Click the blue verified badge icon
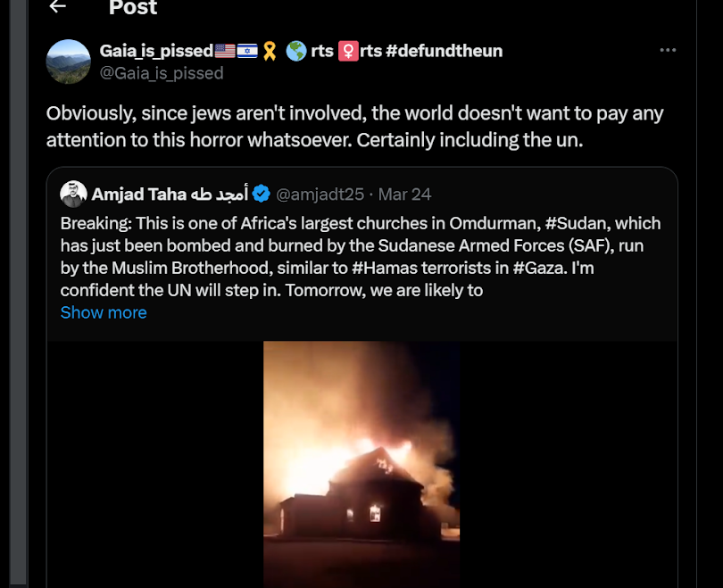 coord(261,194)
